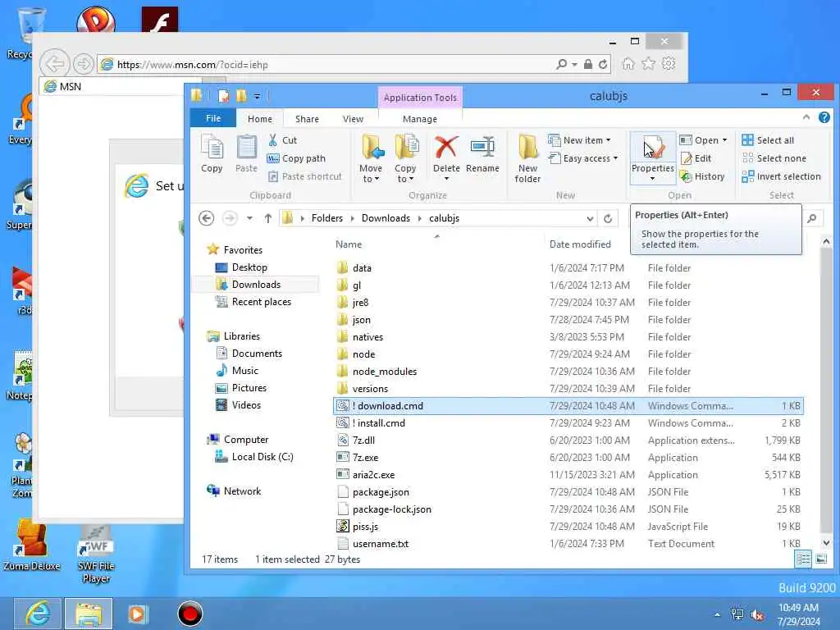The width and height of the screenshot is (840, 630).
Task: Click the address bar Refresh icon
Action: (x=608, y=218)
